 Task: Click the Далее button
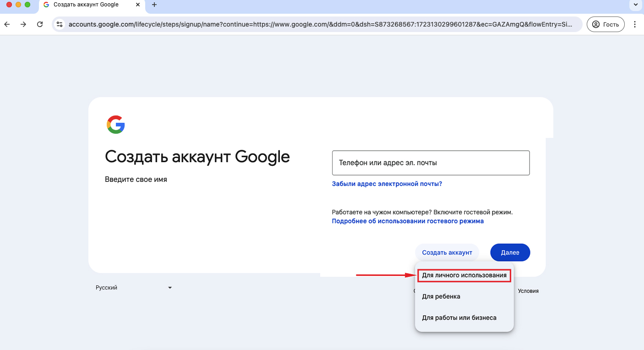tap(510, 252)
